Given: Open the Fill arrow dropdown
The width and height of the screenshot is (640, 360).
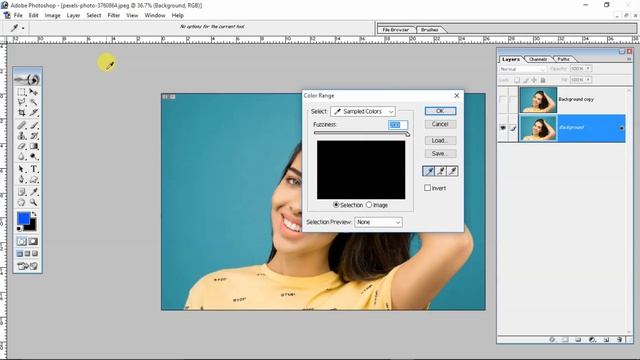Looking at the screenshot, I should 589,80.
